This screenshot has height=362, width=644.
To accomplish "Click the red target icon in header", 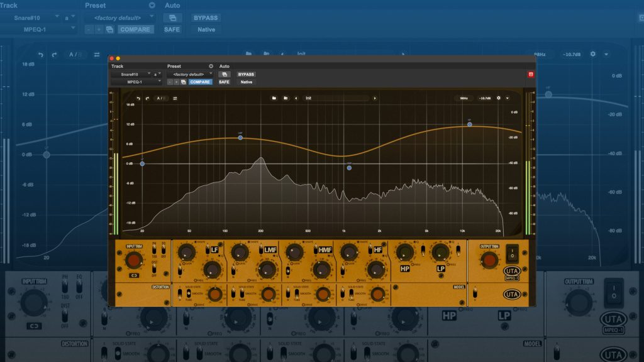I will [531, 74].
